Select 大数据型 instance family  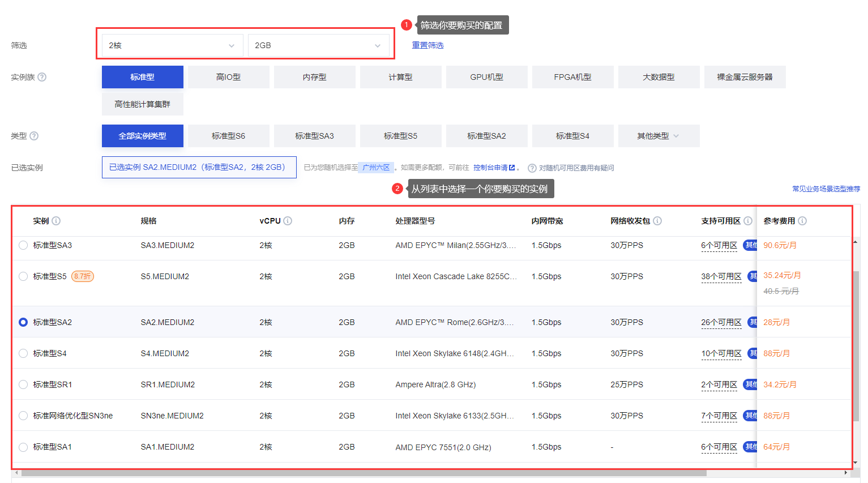click(x=659, y=77)
